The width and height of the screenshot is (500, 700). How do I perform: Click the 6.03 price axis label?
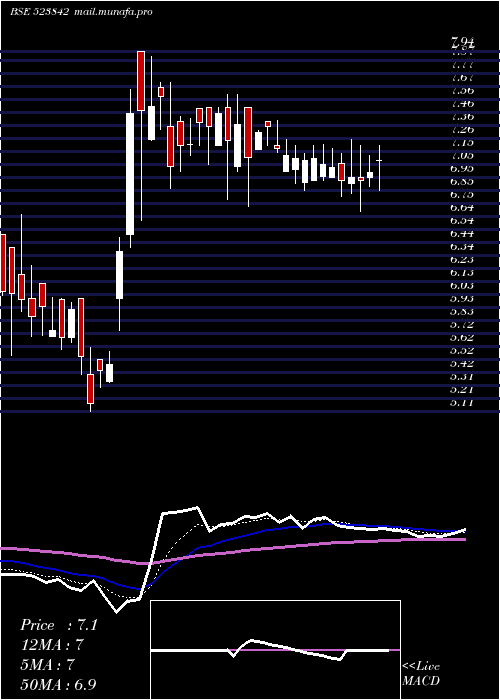point(462,285)
